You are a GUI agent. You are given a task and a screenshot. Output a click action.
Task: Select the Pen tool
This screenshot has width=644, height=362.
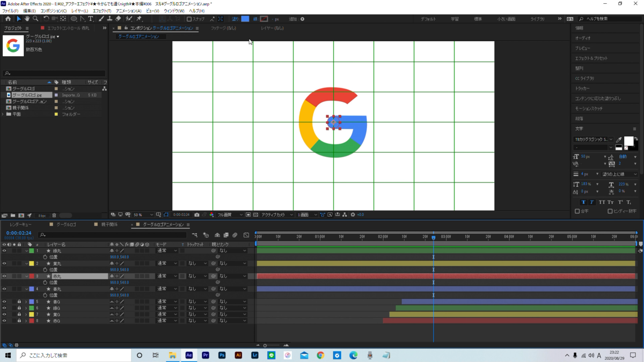click(83, 19)
